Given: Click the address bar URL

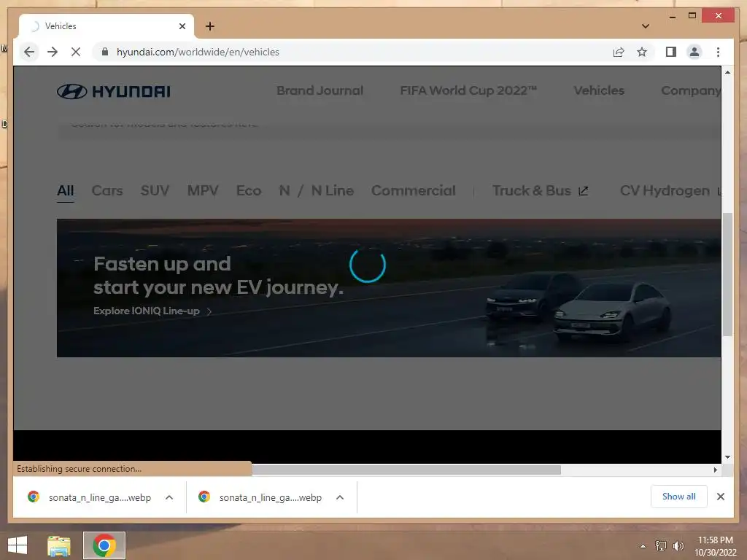Looking at the screenshot, I should [x=198, y=52].
